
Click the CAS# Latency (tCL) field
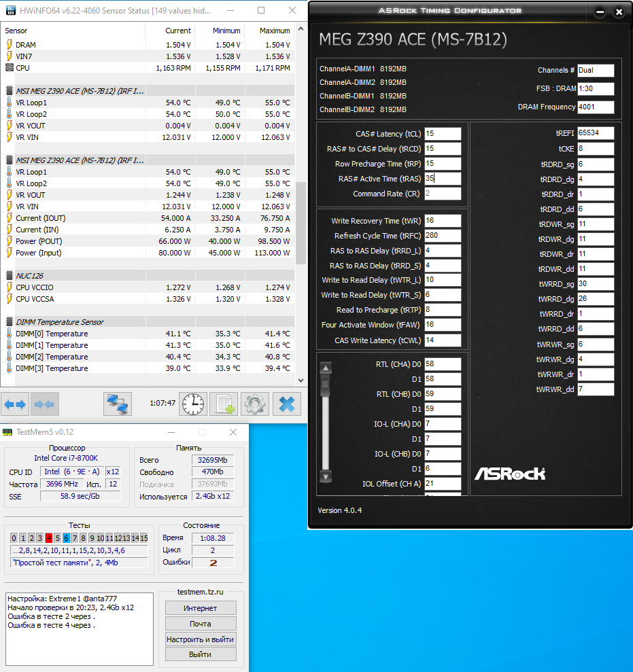click(x=443, y=133)
